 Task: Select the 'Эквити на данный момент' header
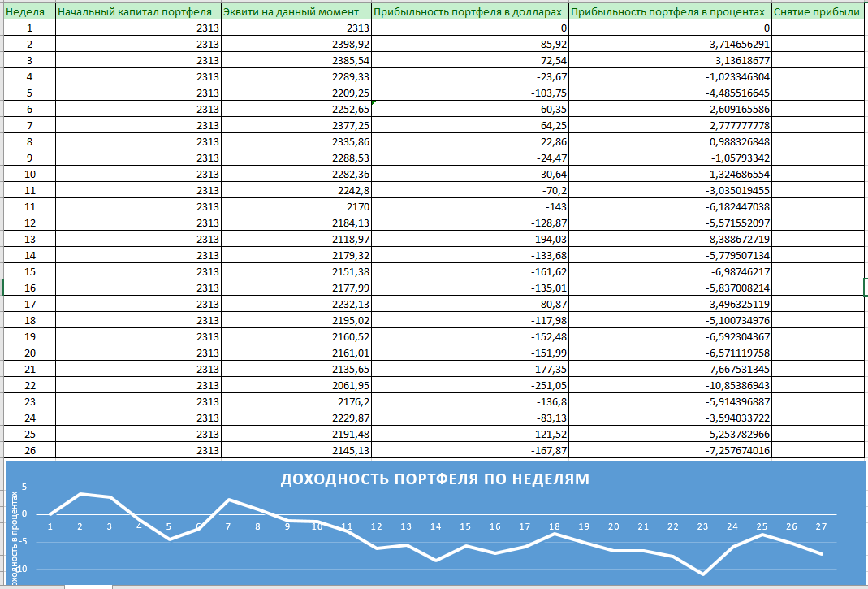[x=296, y=12]
